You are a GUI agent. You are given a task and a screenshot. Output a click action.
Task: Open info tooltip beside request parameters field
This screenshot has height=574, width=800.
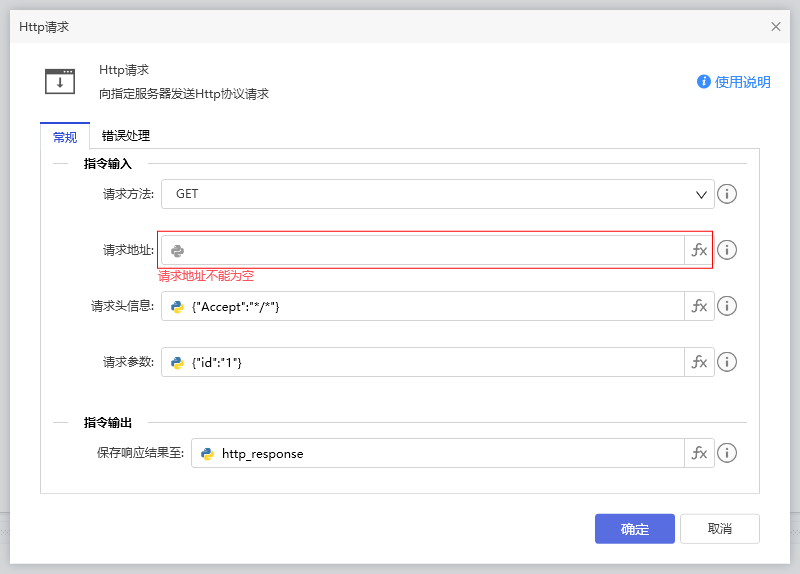(x=727, y=362)
